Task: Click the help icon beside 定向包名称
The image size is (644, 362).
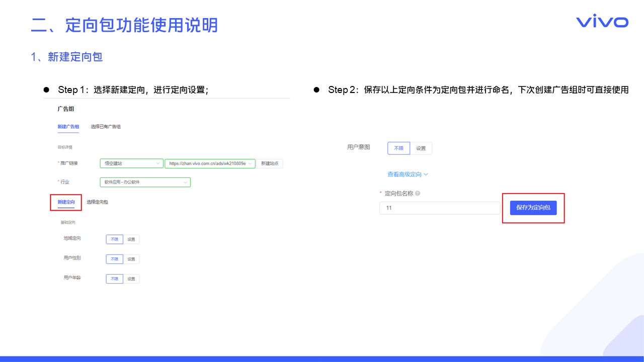Action: (x=418, y=194)
